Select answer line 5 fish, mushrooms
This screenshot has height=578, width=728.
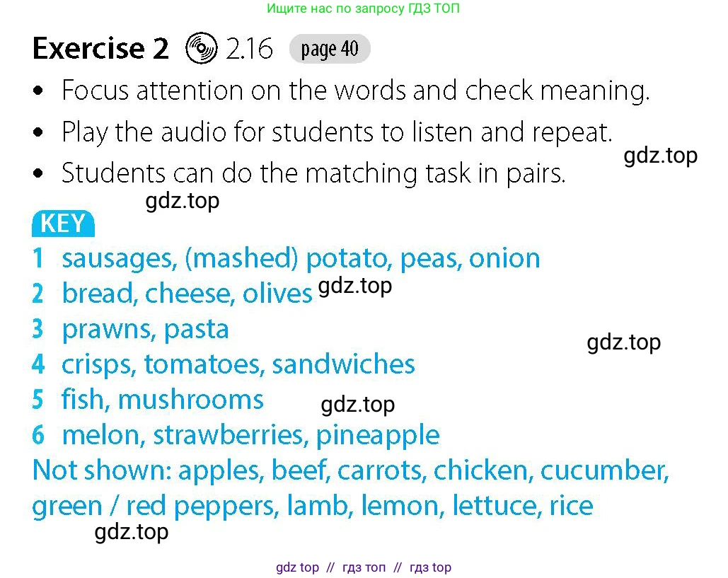[148, 400]
